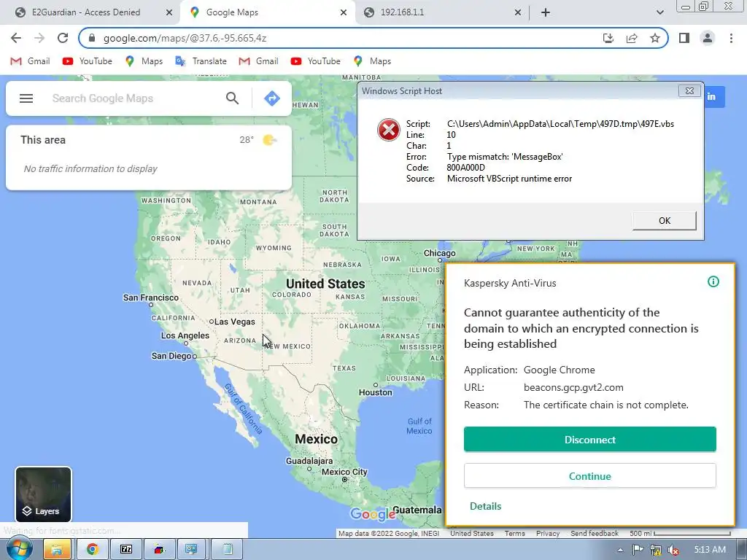Click the Mexico City label

click(344, 472)
